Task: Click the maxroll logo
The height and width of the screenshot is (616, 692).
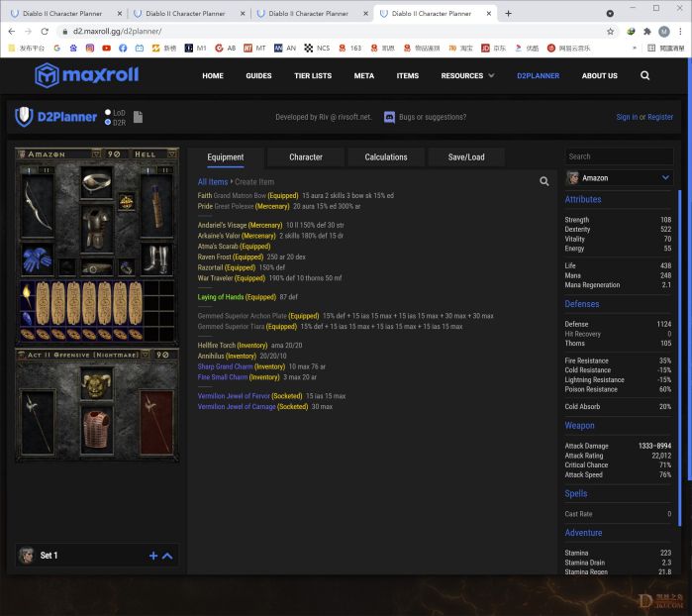Action: [86, 75]
